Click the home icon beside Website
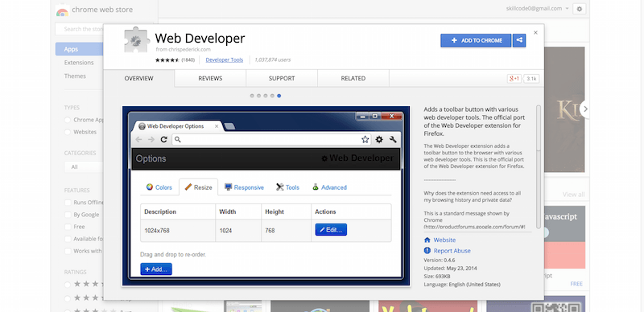 coord(427,240)
